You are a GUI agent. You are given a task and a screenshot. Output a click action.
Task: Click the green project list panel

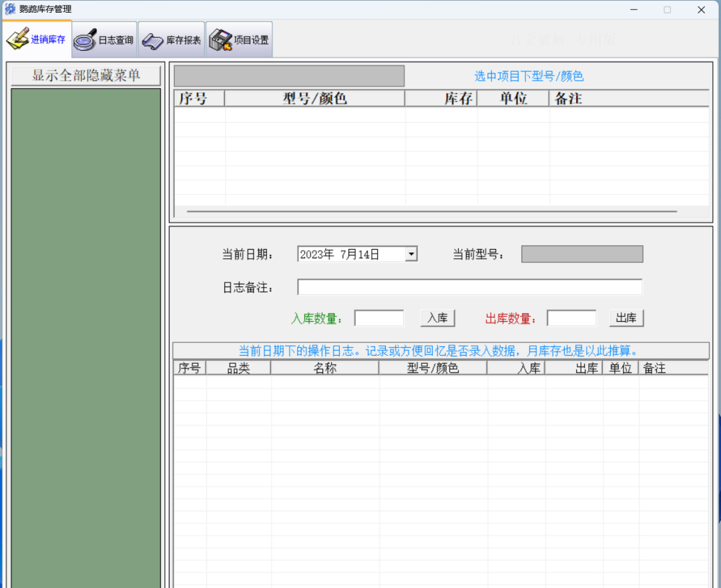[86, 338]
